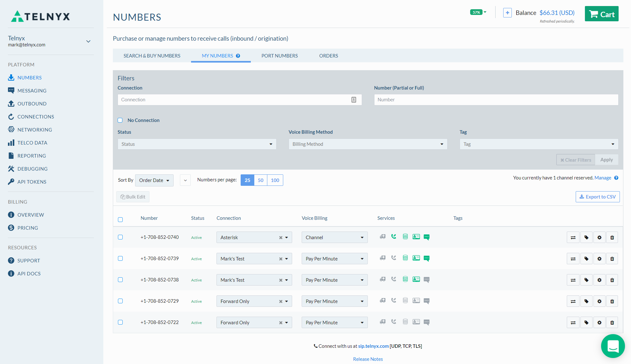Expand the account menu under Telnyx
This screenshot has width=631, height=364.
(x=88, y=41)
